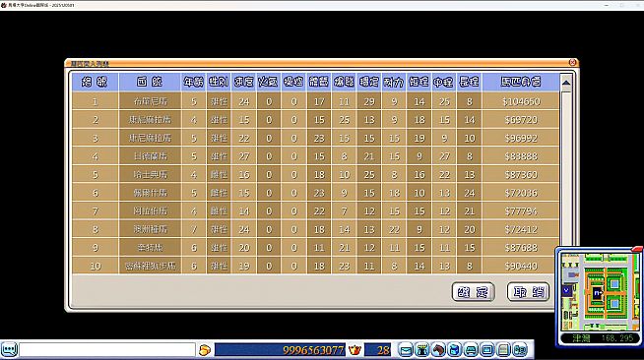Select horse row 10 priced $90440
This screenshot has width=644, height=360.
pos(315,266)
